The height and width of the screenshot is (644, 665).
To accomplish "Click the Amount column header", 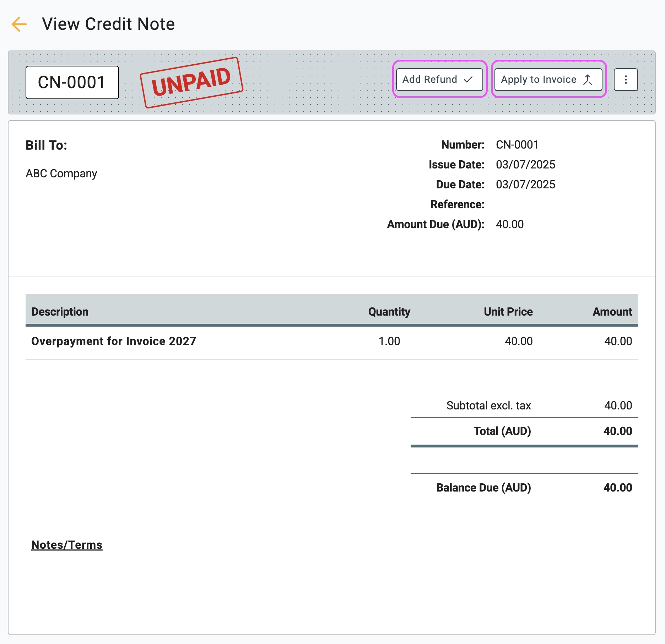I will click(612, 312).
